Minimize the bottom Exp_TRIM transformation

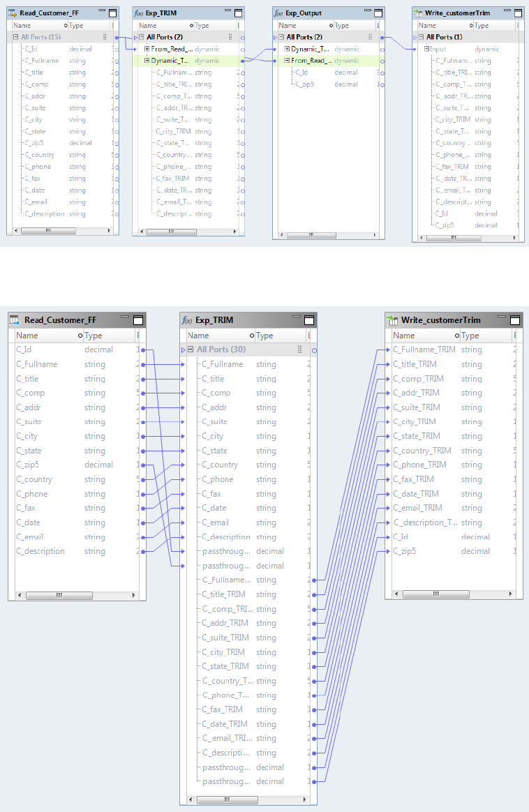click(x=297, y=317)
